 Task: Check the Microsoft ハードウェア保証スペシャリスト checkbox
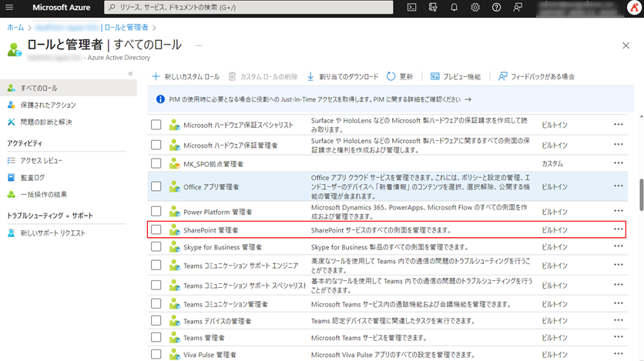pyautogui.click(x=156, y=125)
